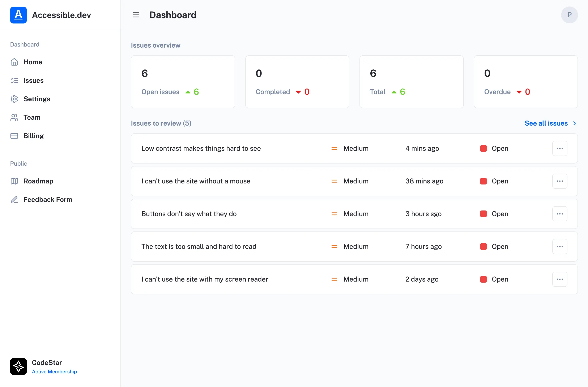Click the Roadmap map icon
The width and height of the screenshot is (588, 387).
14,181
